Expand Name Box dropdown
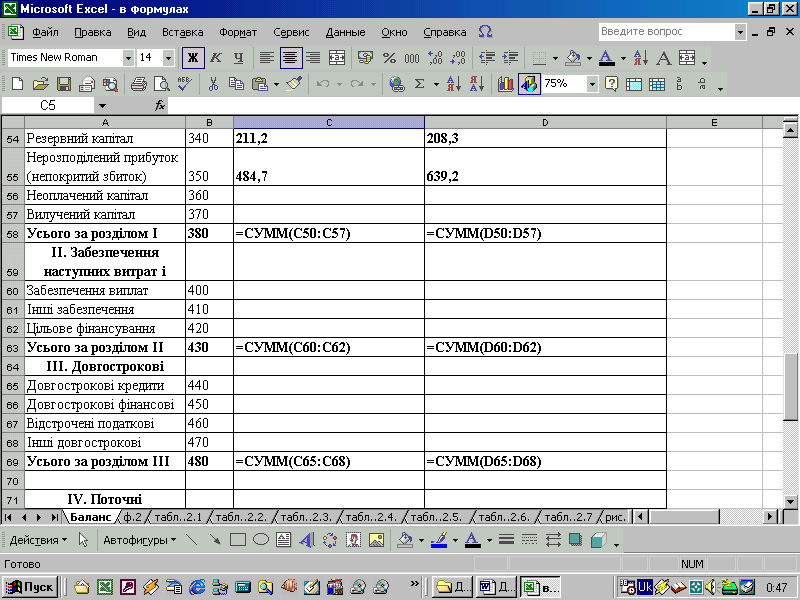The height and width of the screenshot is (600, 800). point(102,106)
